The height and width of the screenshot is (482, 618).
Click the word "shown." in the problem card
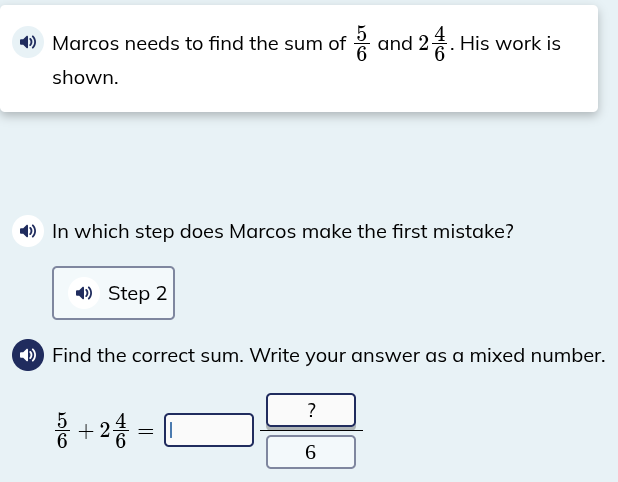pos(85,77)
